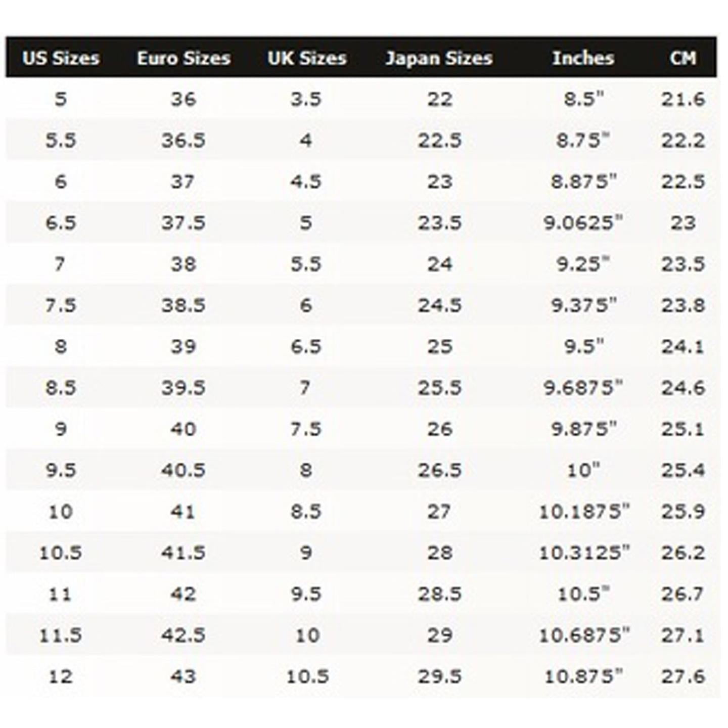Viewport: 728px width, 728px height.
Task: Click the UK Sizes column header
Action: pyautogui.click(x=307, y=58)
